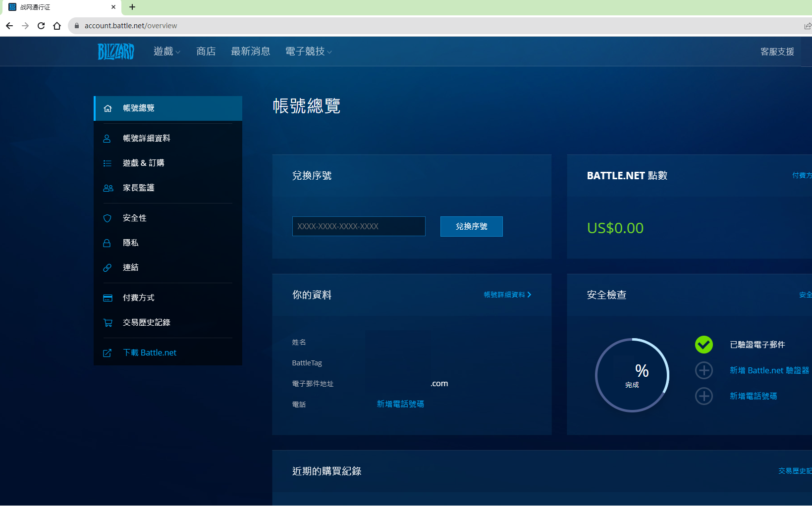Image resolution: width=812 pixels, height=506 pixels.
Task: Click plus circle beside 新增電話號碼 in 安全檢查
Action: coord(704,396)
